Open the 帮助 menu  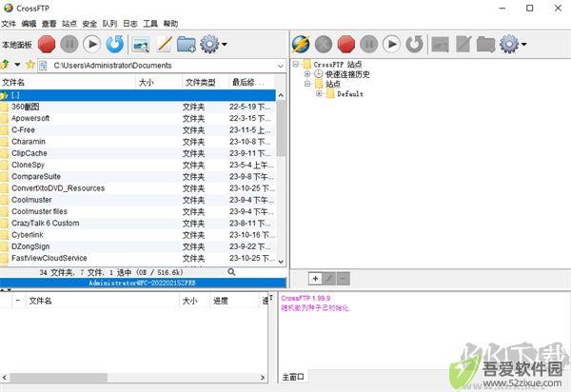coord(170,24)
